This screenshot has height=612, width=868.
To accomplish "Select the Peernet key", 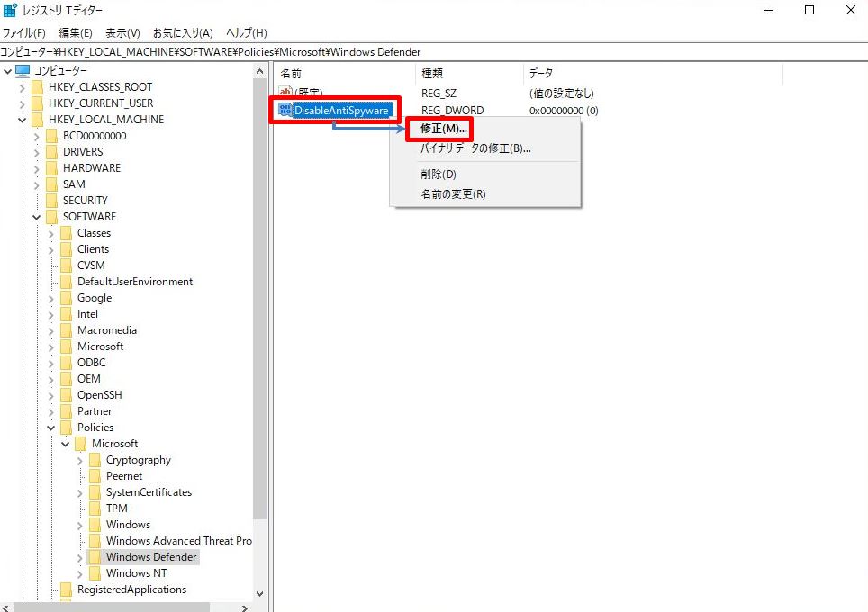I will click(x=124, y=476).
